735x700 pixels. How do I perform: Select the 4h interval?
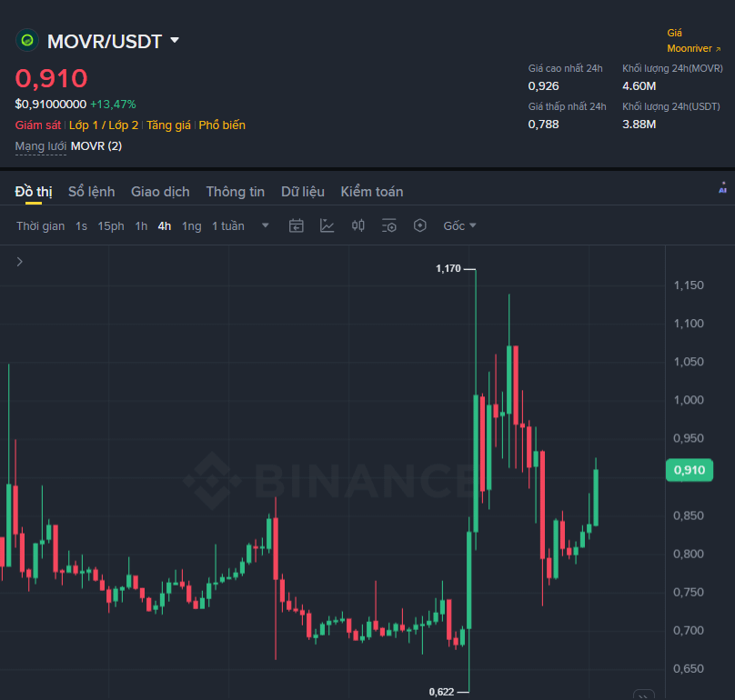pyautogui.click(x=164, y=225)
